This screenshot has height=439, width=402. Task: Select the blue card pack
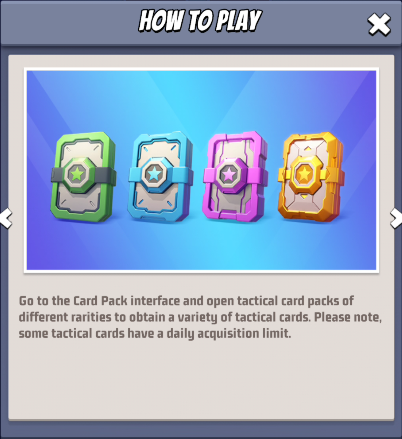point(160,177)
